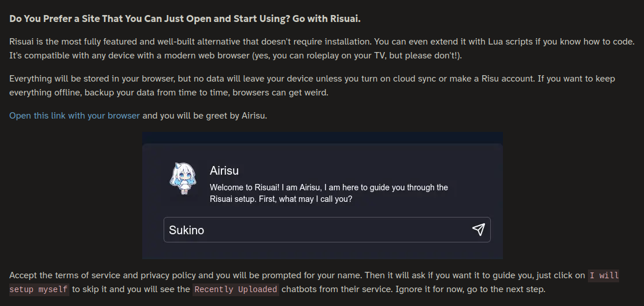The width and height of the screenshot is (644, 306).
Task: Click the heading "Do You Prefer a Site"
Action: pos(185,19)
